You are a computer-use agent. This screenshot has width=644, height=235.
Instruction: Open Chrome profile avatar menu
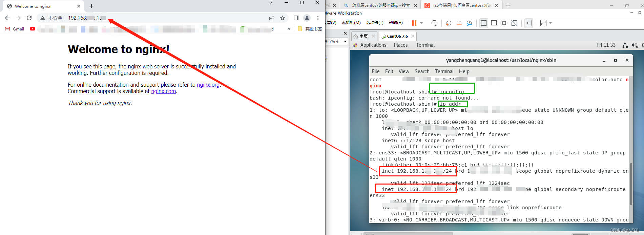pyautogui.click(x=307, y=18)
